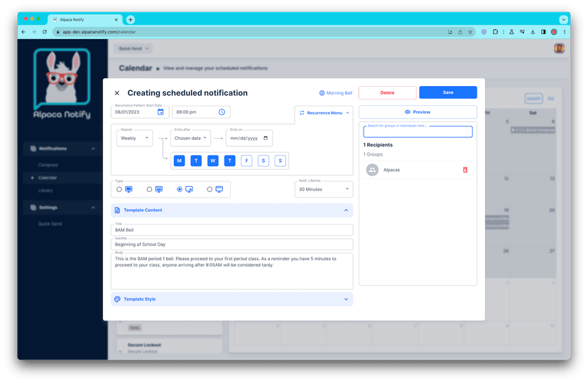588x383 pixels.
Task: Click the first notification type monitor icon
Action: pos(129,190)
